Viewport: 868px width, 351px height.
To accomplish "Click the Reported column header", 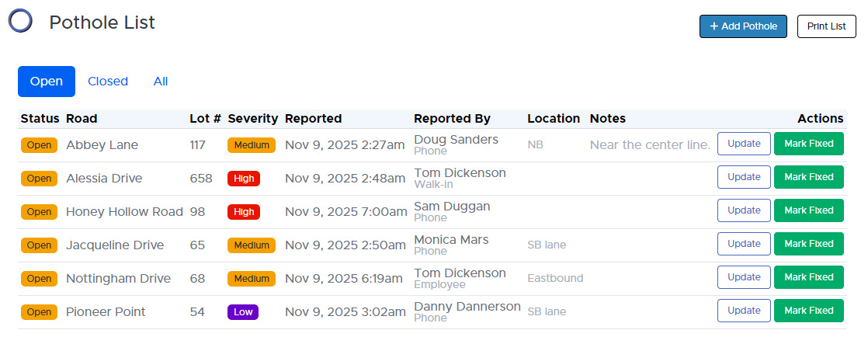I will click(x=313, y=119).
